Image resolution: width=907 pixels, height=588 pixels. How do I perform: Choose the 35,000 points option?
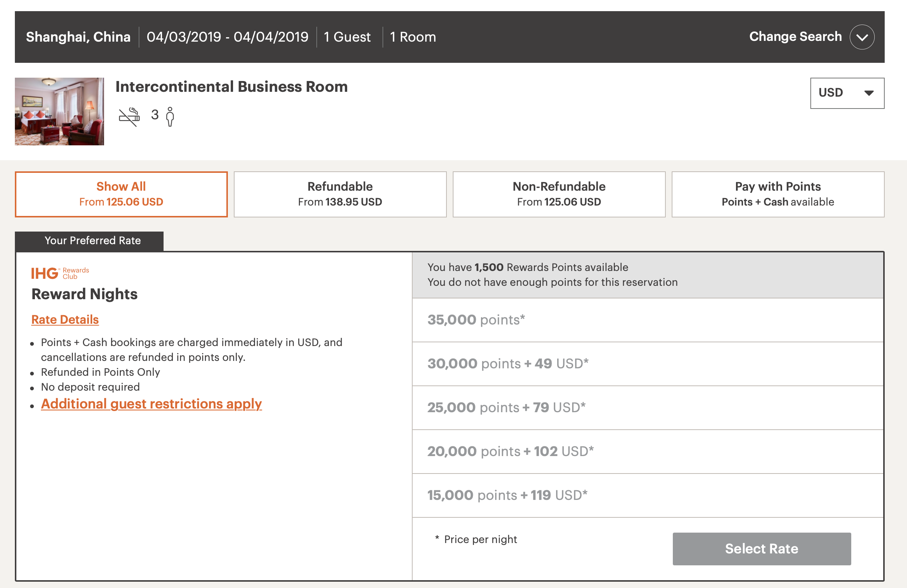pos(476,320)
